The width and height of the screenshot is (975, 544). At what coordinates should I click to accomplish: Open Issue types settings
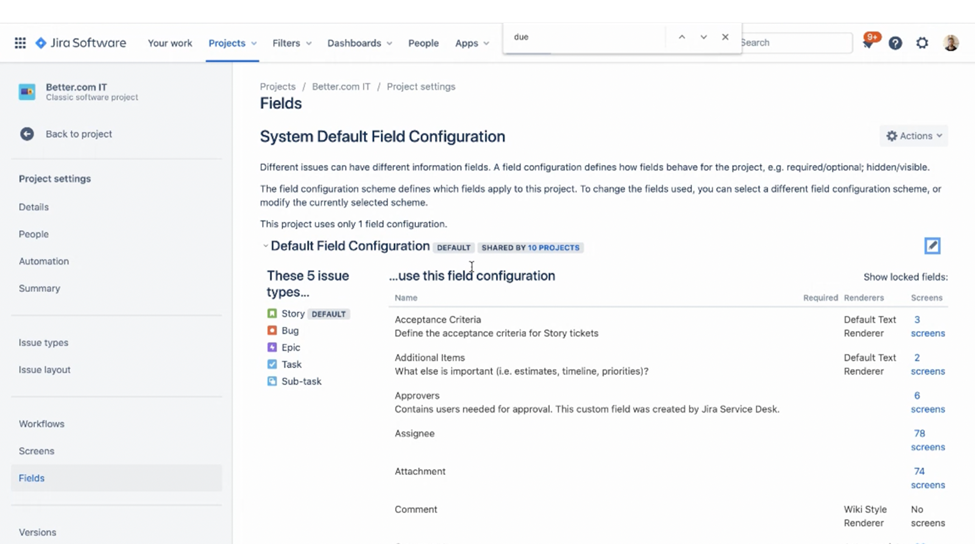point(44,343)
